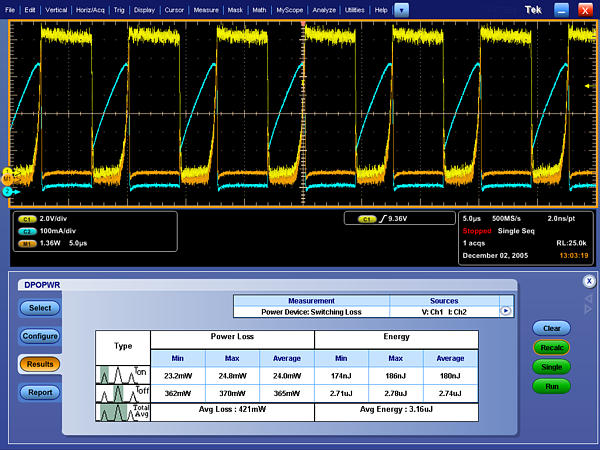This screenshot has width=600, height=450.
Task: Click the Toff switching waveform icon
Action: coord(123,396)
